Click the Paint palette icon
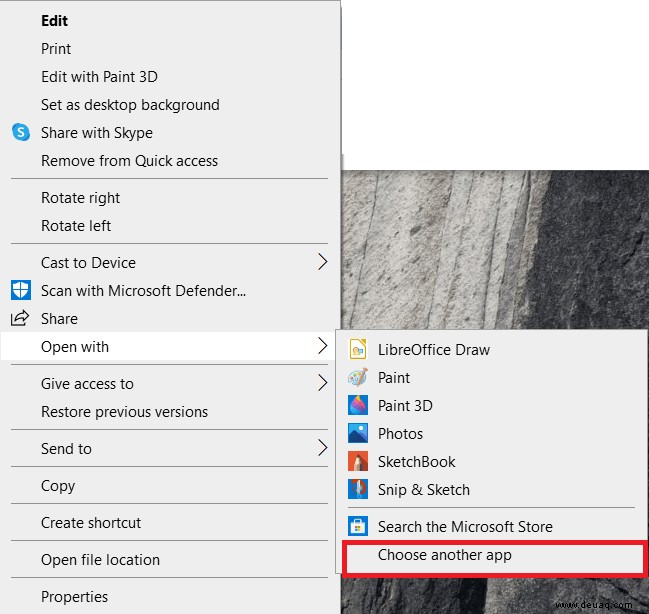The height and width of the screenshot is (614, 649). [x=358, y=377]
